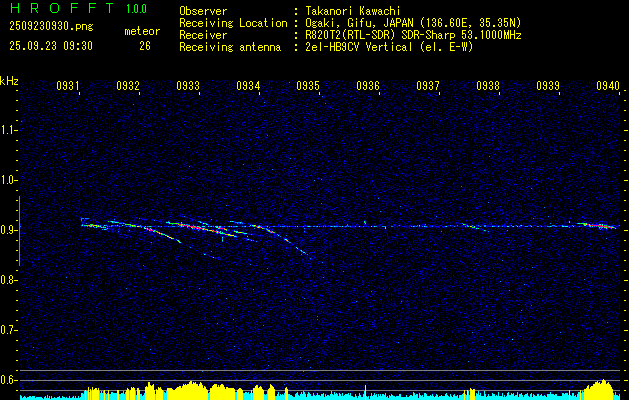Click the date stamp 25.09.23 09:30

(x=51, y=46)
